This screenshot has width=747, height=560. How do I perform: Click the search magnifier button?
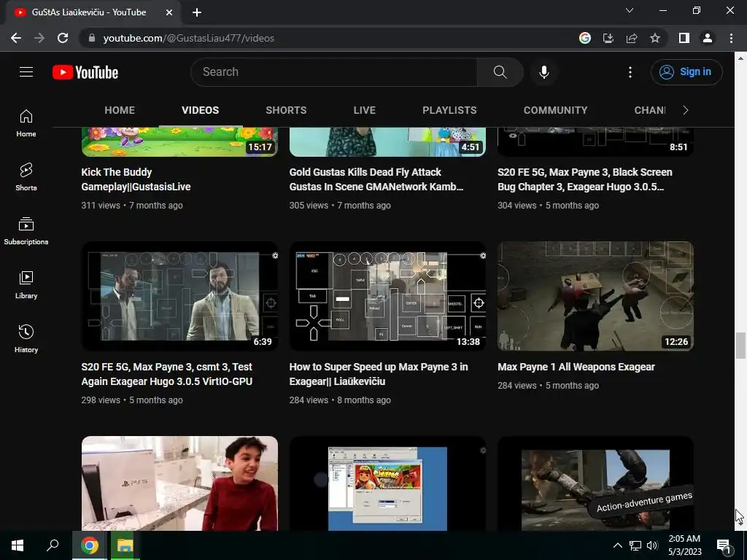(x=500, y=72)
